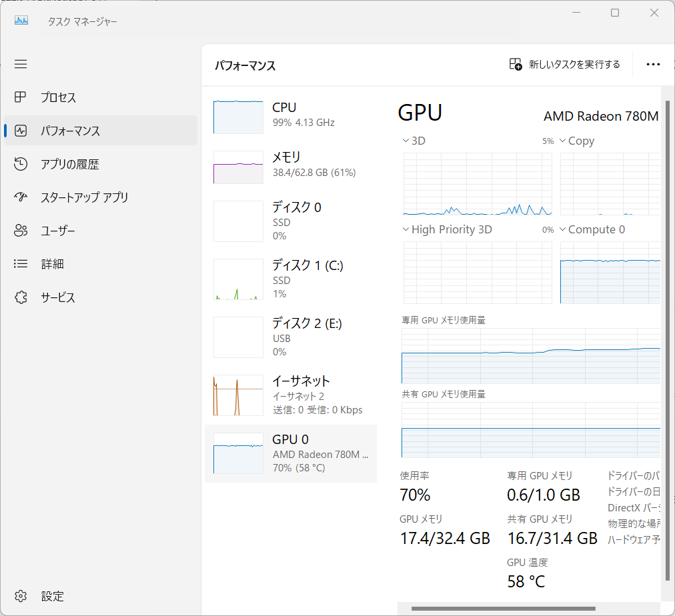Open アプリの履歴 from the sidebar

[20, 164]
